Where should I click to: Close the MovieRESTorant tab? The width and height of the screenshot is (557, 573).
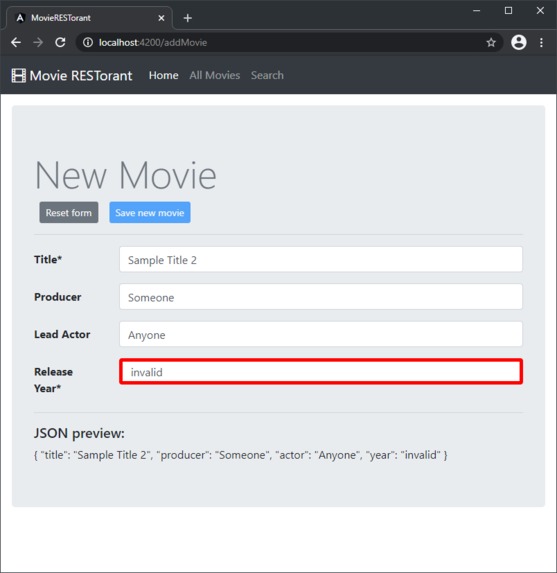(161, 18)
